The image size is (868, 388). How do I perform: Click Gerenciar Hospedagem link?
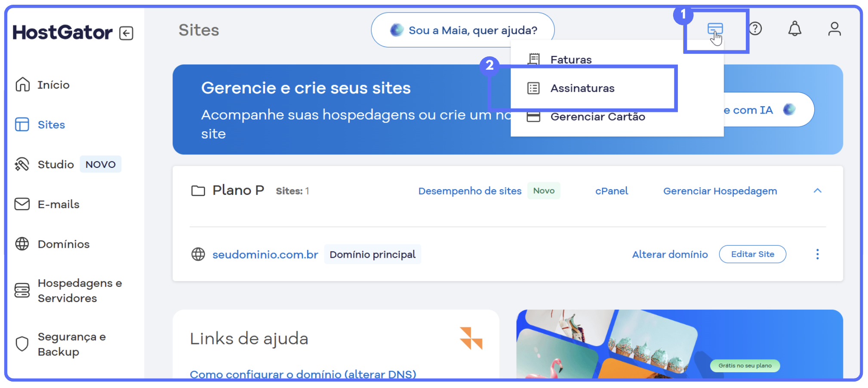tap(720, 191)
